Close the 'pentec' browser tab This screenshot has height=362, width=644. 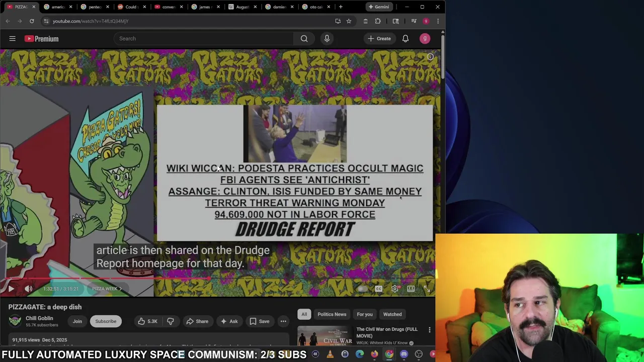click(107, 7)
